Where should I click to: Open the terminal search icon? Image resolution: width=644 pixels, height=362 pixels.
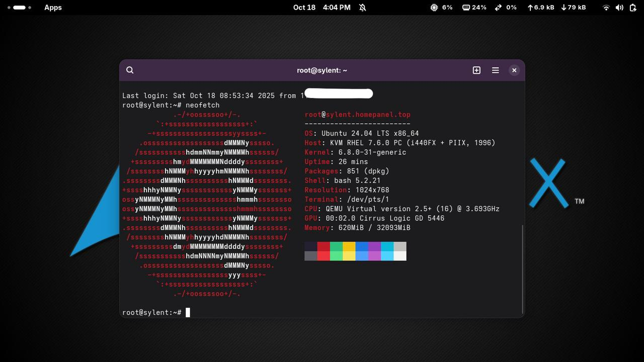point(130,70)
